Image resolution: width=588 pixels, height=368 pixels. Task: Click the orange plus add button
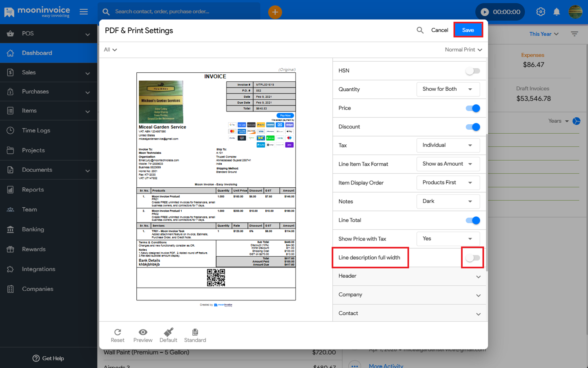(275, 12)
